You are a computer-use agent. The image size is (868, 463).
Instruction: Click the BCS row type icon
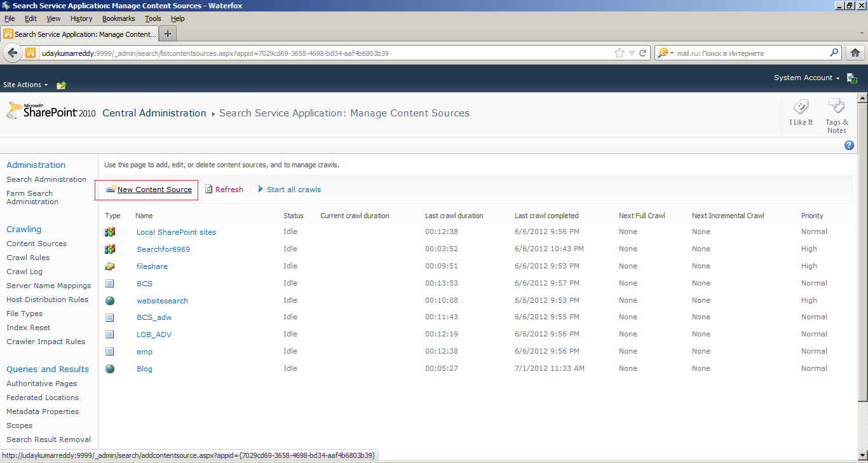pyautogui.click(x=110, y=283)
